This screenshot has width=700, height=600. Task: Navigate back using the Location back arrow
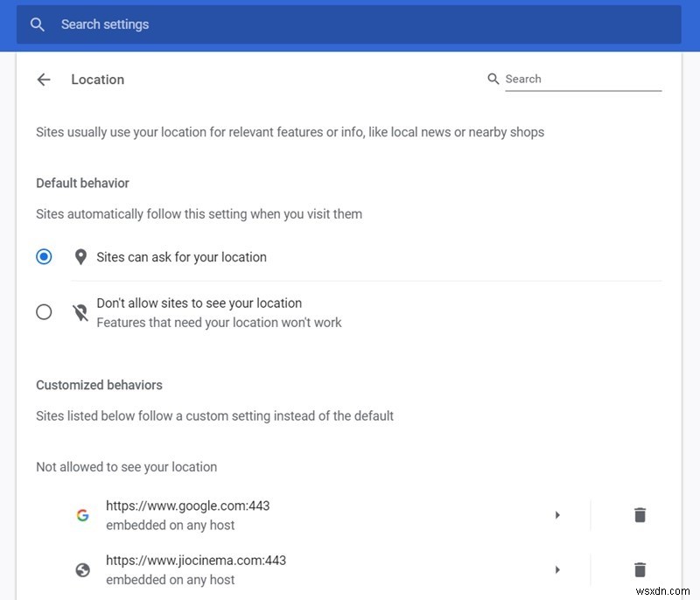[44, 79]
